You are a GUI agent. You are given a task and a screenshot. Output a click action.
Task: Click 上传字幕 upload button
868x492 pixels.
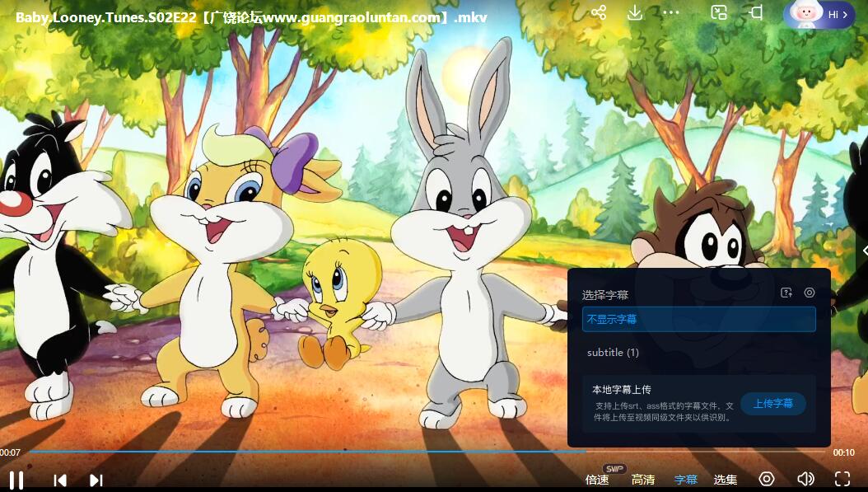[772, 403]
